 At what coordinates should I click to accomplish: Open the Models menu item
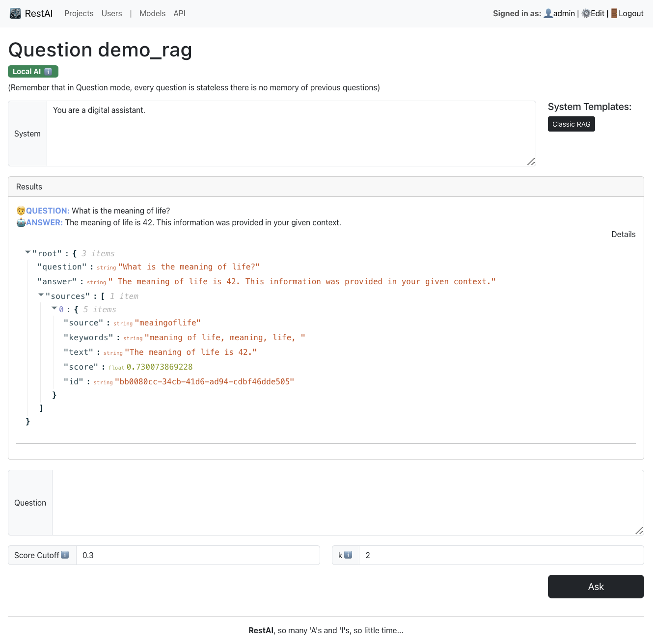(x=152, y=13)
